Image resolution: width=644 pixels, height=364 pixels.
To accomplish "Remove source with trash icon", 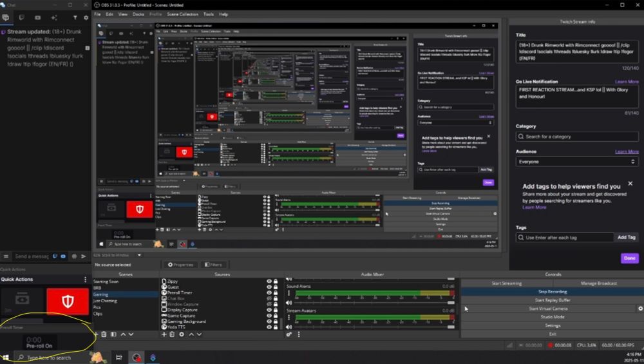I will (x=172, y=334).
